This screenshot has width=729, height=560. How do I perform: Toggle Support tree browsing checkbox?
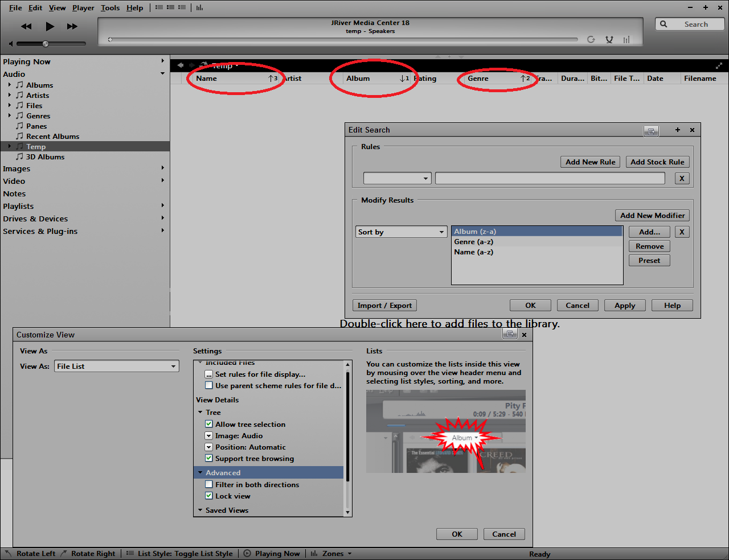click(x=209, y=458)
